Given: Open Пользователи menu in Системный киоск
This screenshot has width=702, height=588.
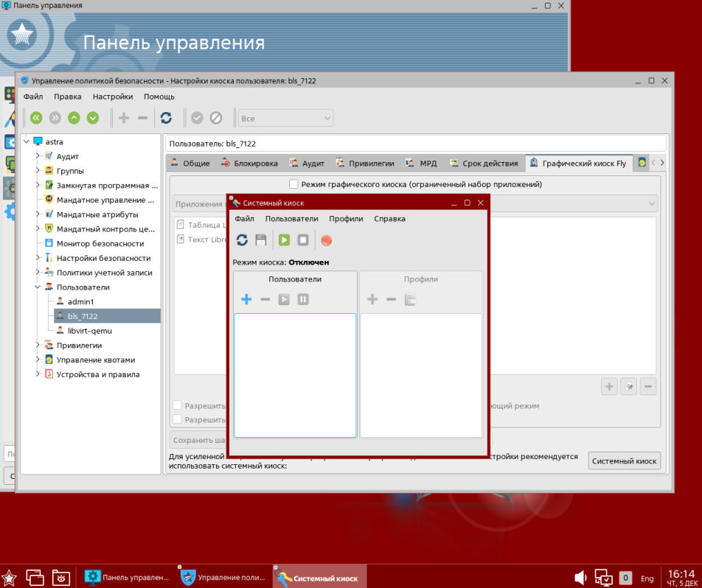Looking at the screenshot, I should point(291,219).
